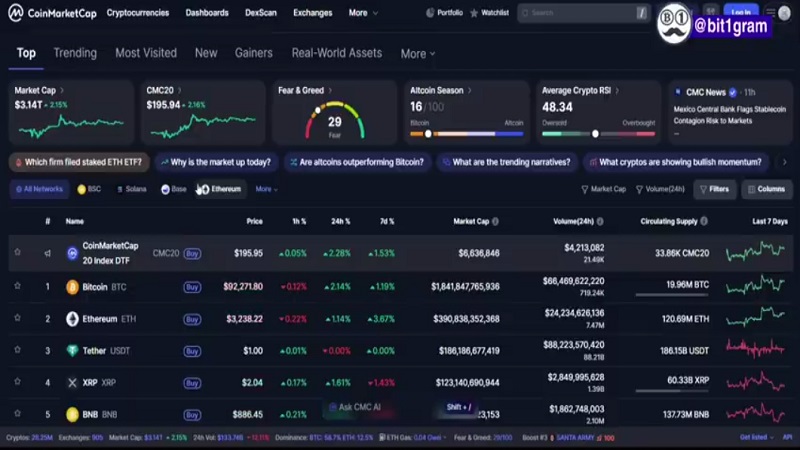Switch to the Gainers tab
This screenshot has height=450, width=800.
(x=254, y=53)
